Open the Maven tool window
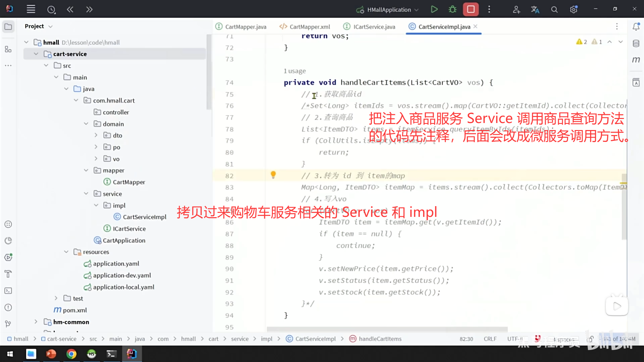The width and height of the screenshot is (644, 362). tap(636, 60)
